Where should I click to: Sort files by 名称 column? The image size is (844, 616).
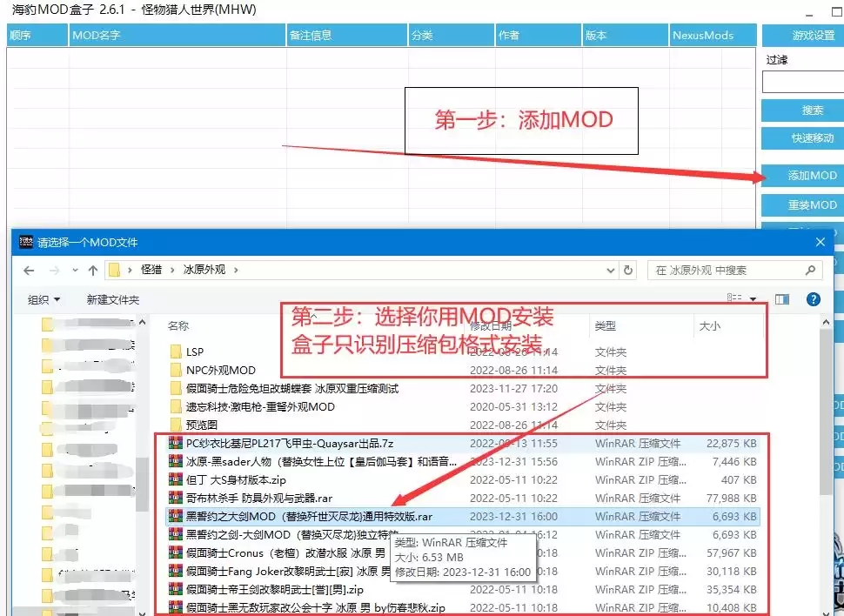click(x=178, y=325)
